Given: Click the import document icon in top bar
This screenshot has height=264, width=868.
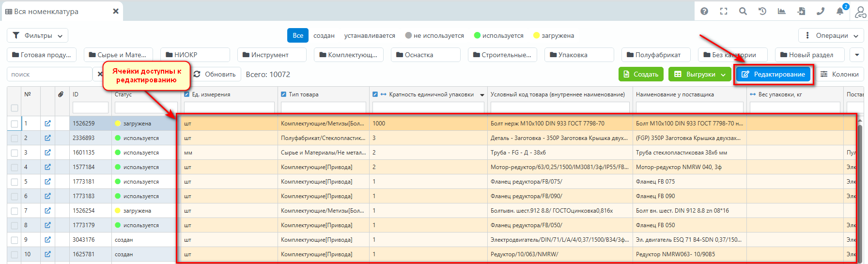Looking at the screenshot, I should pyautogui.click(x=801, y=11).
